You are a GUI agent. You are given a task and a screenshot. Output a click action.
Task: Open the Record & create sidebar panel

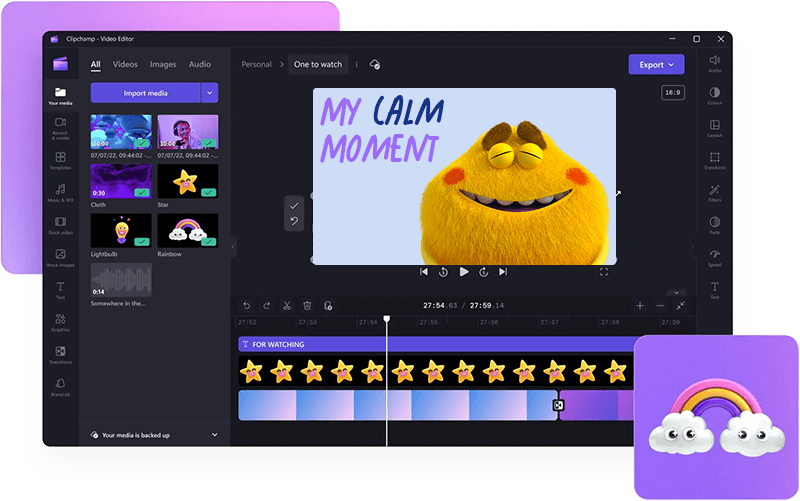61,125
